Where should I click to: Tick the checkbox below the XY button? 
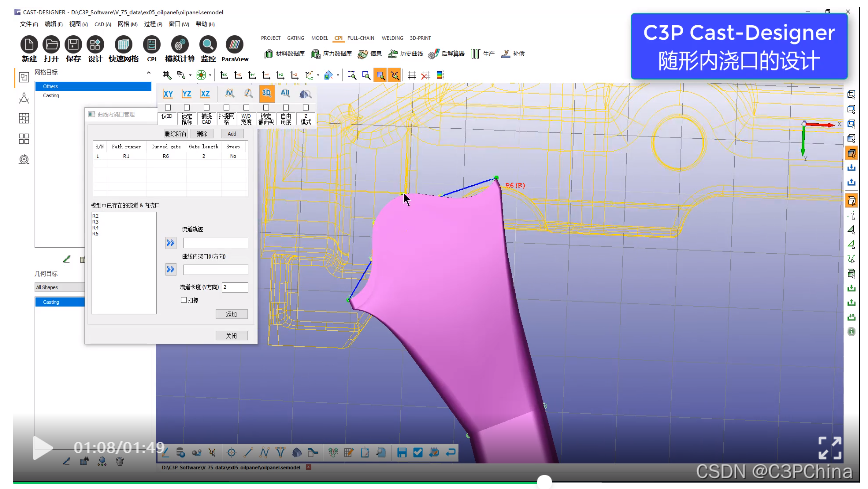pyautogui.click(x=168, y=107)
